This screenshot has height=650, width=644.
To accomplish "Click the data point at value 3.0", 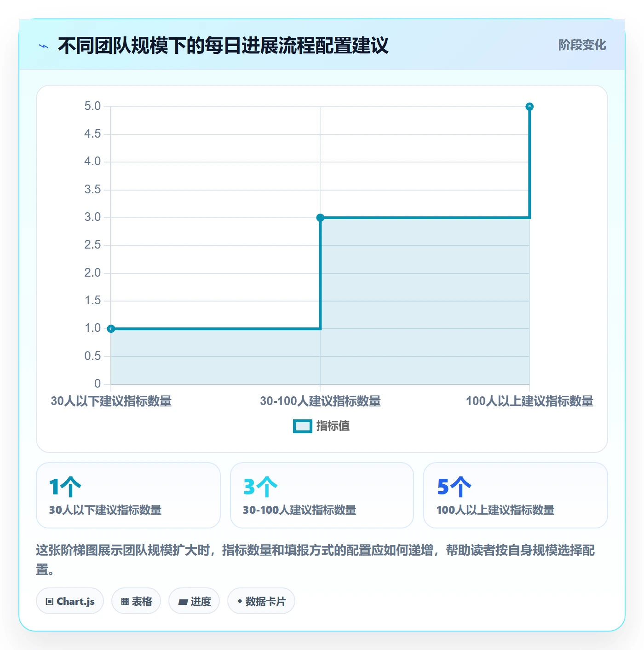I will click(x=320, y=218).
